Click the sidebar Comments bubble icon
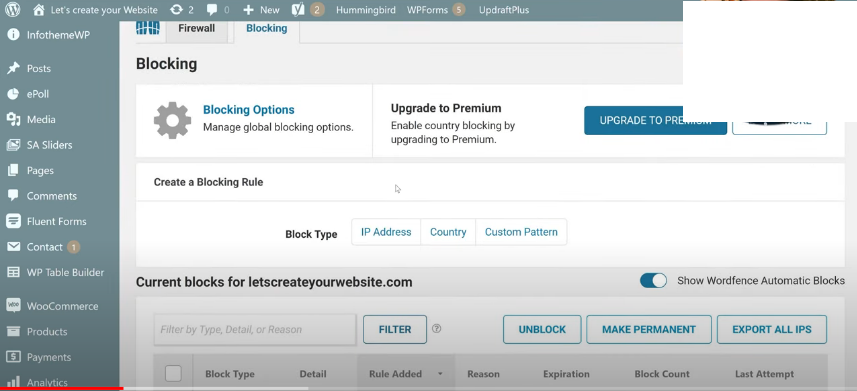 [x=13, y=195]
